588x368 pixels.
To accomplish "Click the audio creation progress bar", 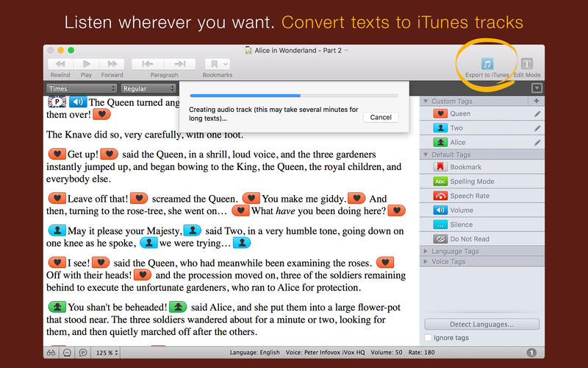I will pyautogui.click(x=294, y=96).
